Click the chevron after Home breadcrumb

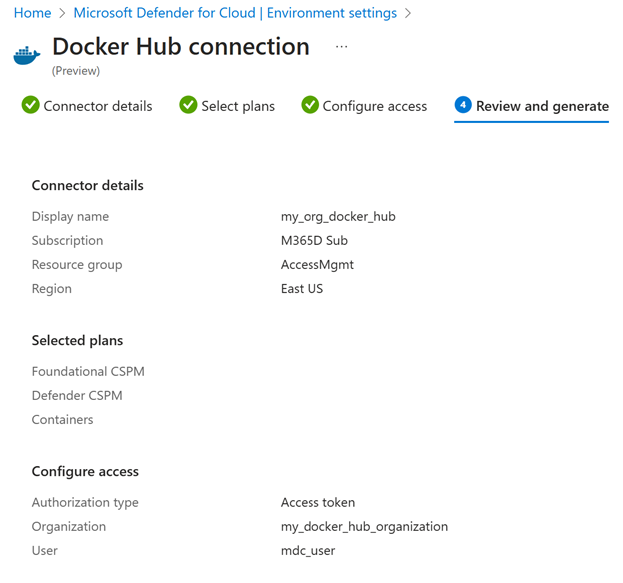coord(62,14)
